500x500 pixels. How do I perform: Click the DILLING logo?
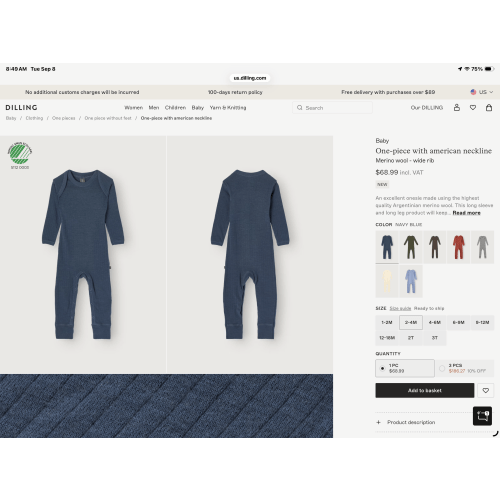pyautogui.click(x=21, y=107)
